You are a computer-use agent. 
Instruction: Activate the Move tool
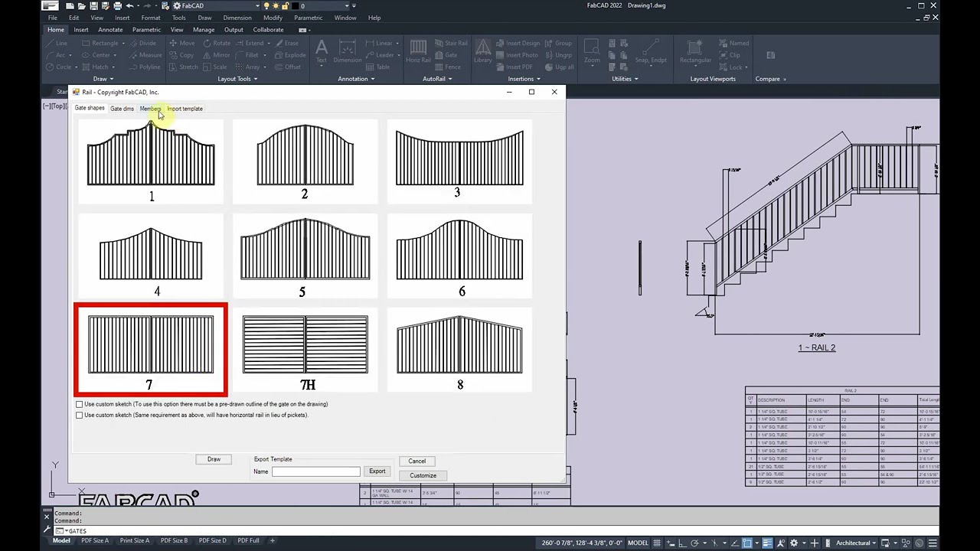coord(182,43)
